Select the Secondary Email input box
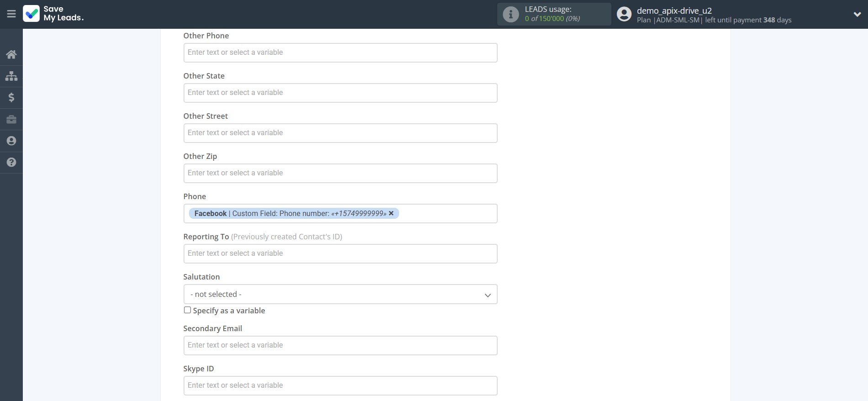Viewport: 868px width, 401px height. coord(340,346)
